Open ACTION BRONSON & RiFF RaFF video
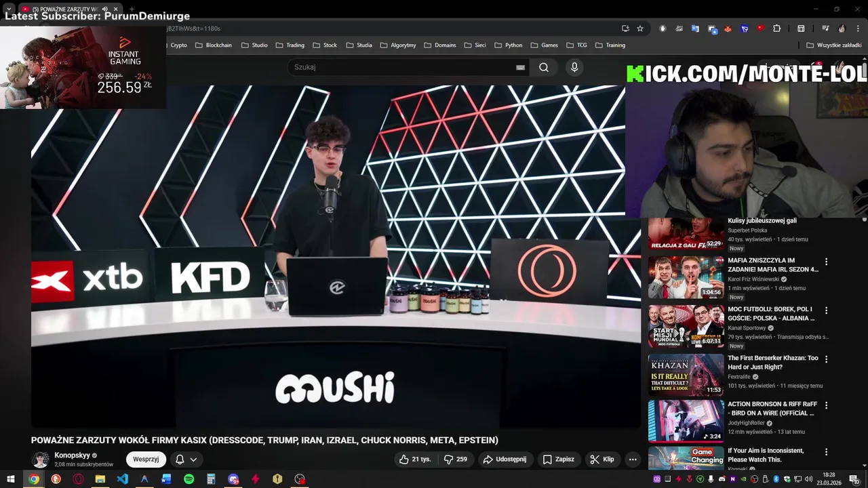This screenshot has width=868, height=488. (x=686, y=421)
